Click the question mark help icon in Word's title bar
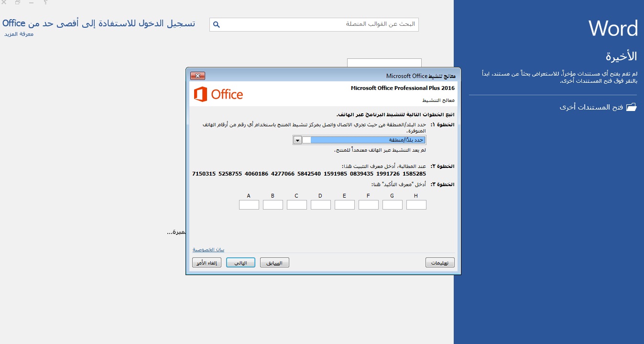This screenshot has height=344, width=644. click(x=45, y=2)
